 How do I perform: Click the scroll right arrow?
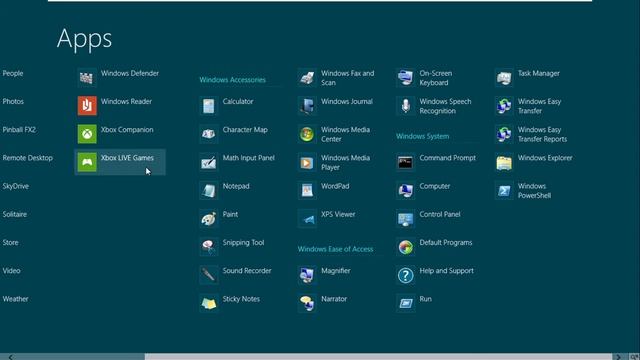[x=618, y=357]
